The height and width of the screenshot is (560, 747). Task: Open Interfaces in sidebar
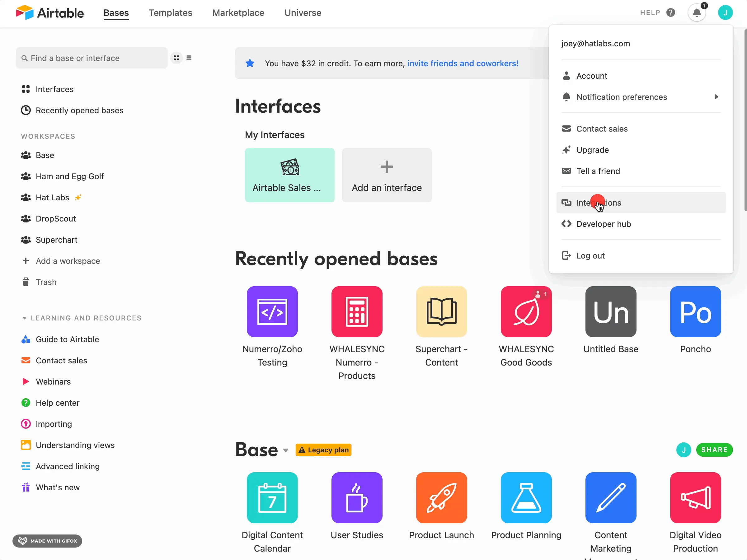tap(47, 89)
